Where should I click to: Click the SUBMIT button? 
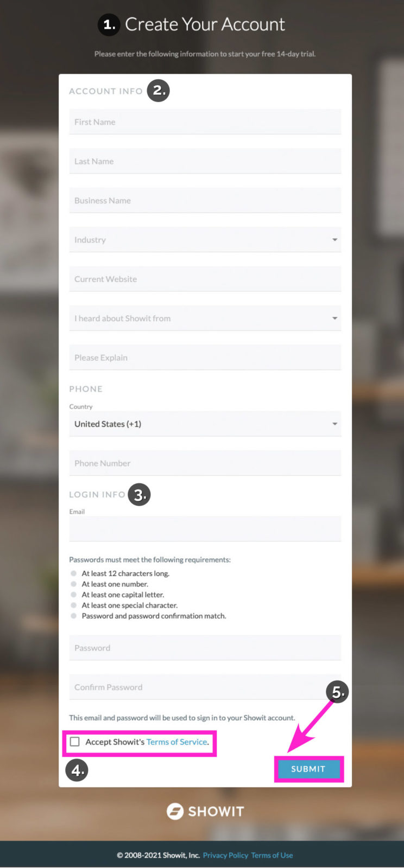pos(308,769)
